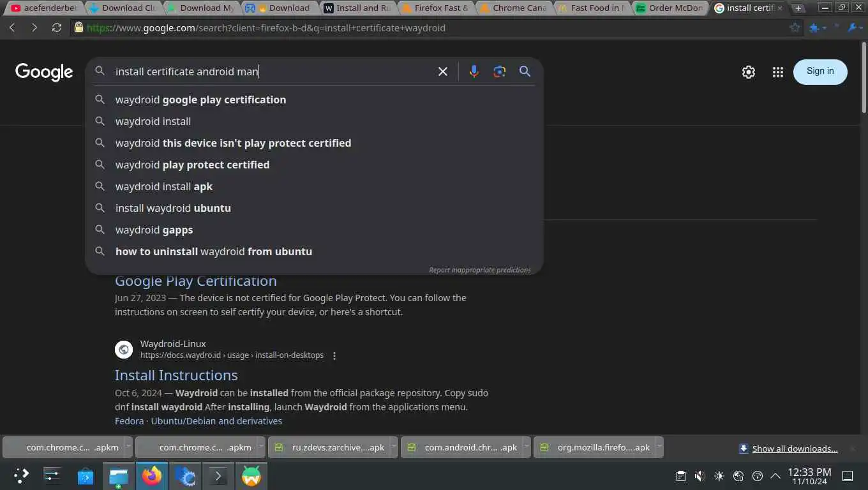The image size is (868, 490).
Task: Click 'Report inappropriate predictions' link
Action: point(480,270)
